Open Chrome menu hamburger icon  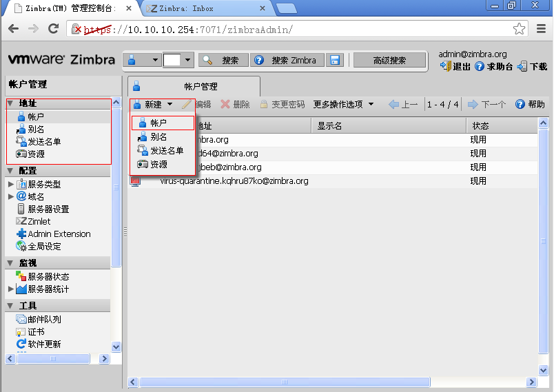541,29
